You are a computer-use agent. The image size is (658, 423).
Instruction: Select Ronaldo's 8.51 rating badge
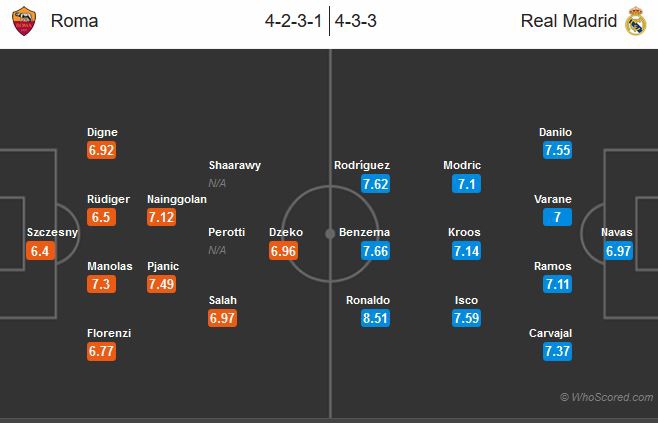tap(376, 319)
